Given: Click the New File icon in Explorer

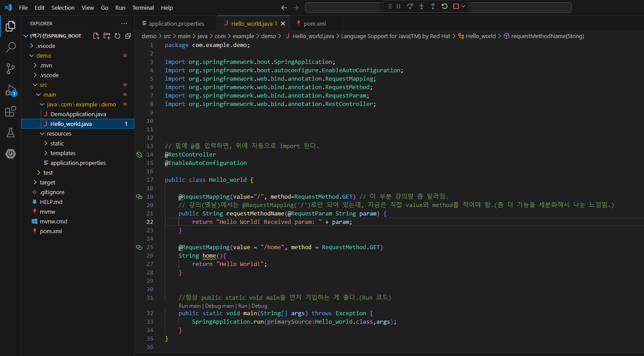Looking at the screenshot, I should point(96,36).
